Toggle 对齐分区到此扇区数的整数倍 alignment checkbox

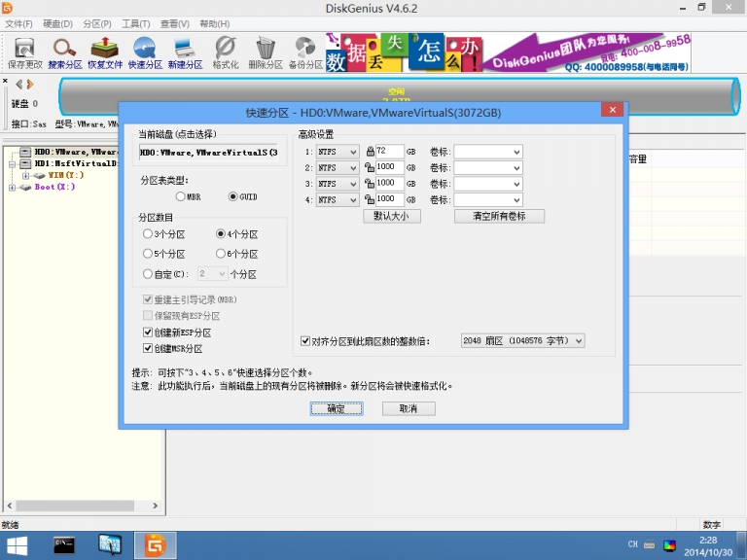click(x=305, y=341)
